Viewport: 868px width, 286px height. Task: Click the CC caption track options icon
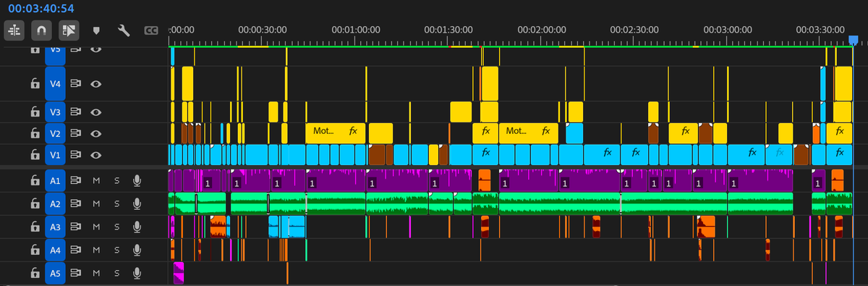tap(151, 30)
